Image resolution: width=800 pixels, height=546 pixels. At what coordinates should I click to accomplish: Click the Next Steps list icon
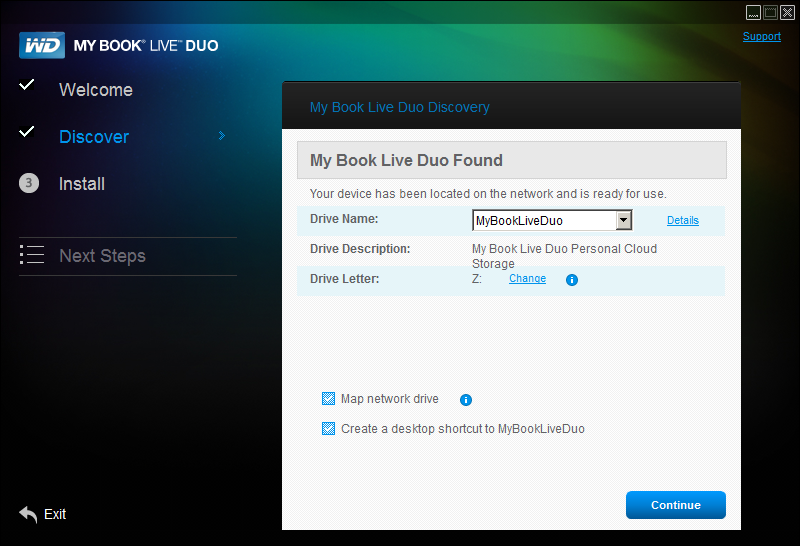tap(32, 255)
